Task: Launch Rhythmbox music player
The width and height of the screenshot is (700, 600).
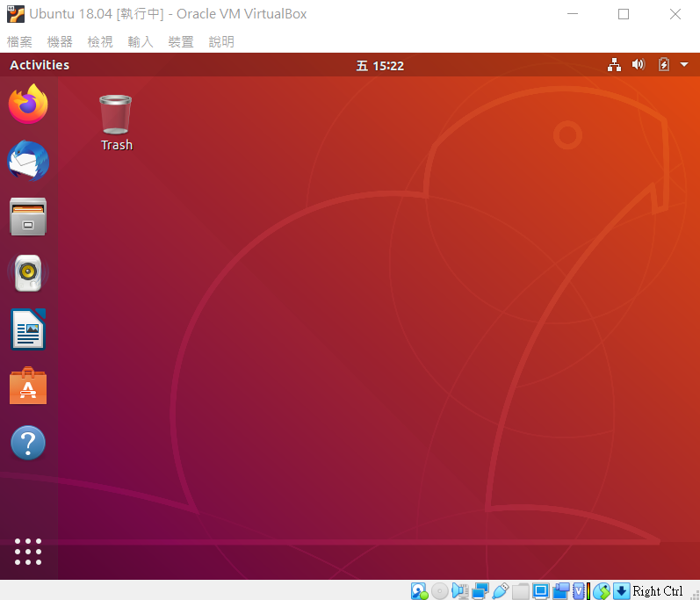Action: coord(28,273)
